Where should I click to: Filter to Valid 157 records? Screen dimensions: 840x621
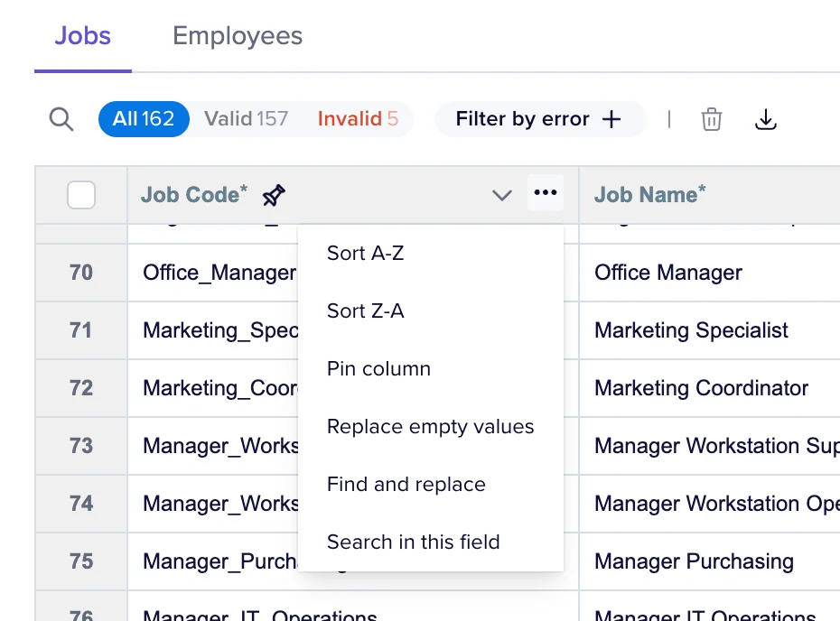tap(246, 119)
